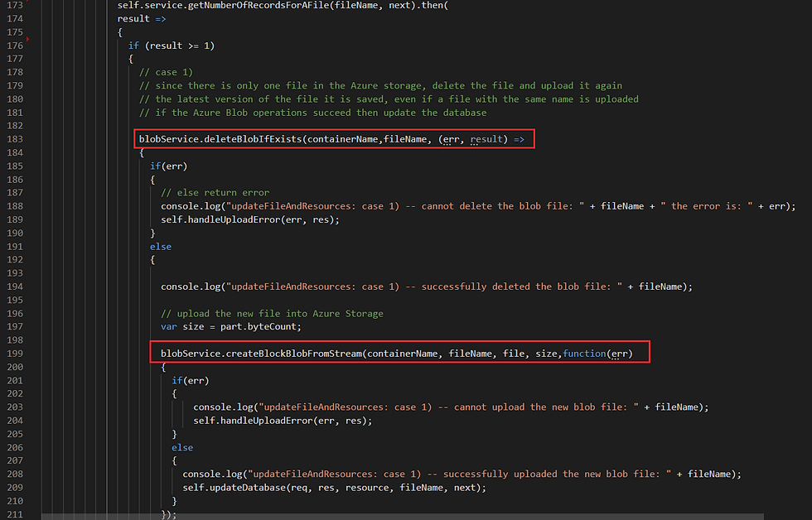The image size is (812, 520).
Task: Click the '// else return error' comment
Action: point(215,192)
